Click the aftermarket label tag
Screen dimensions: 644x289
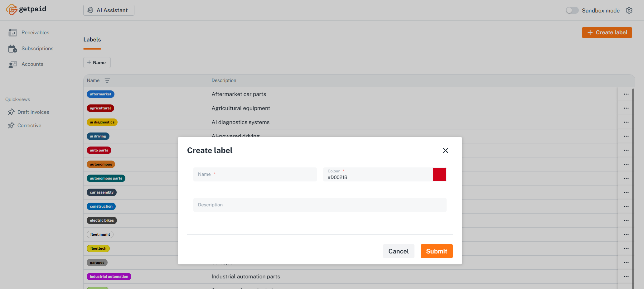pos(100,94)
